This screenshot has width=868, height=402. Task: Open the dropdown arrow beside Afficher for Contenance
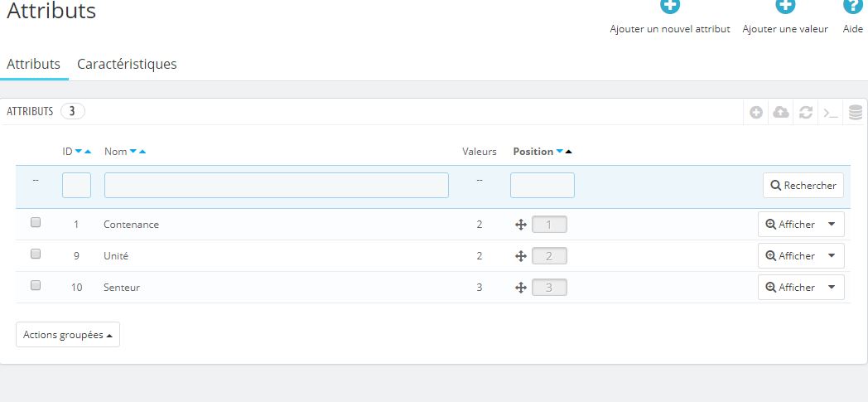pos(832,225)
